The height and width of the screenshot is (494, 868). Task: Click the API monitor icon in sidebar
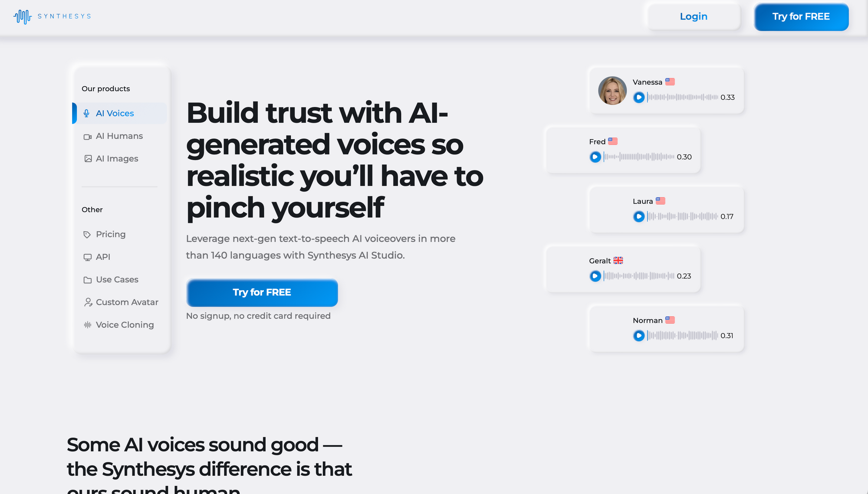[87, 257]
